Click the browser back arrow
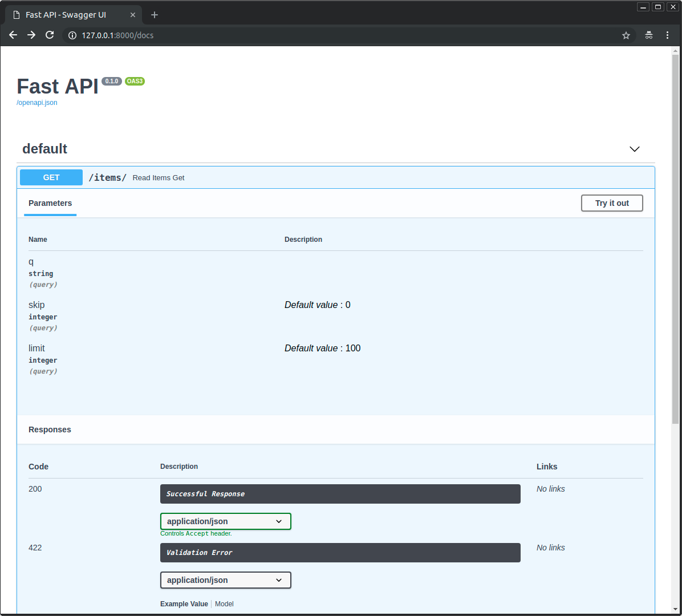 pyautogui.click(x=13, y=35)
